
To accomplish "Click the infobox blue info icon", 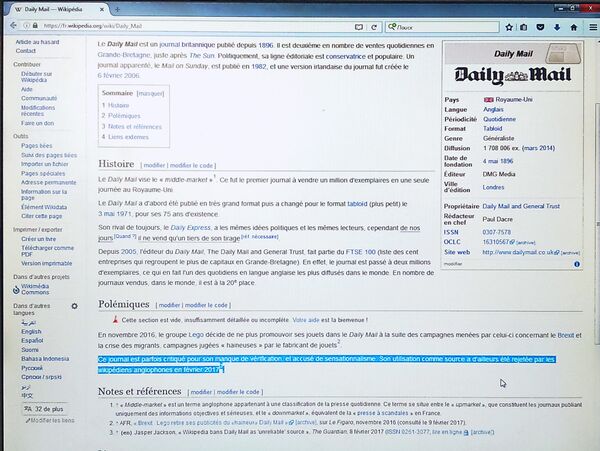I will [x=577, y=264].
